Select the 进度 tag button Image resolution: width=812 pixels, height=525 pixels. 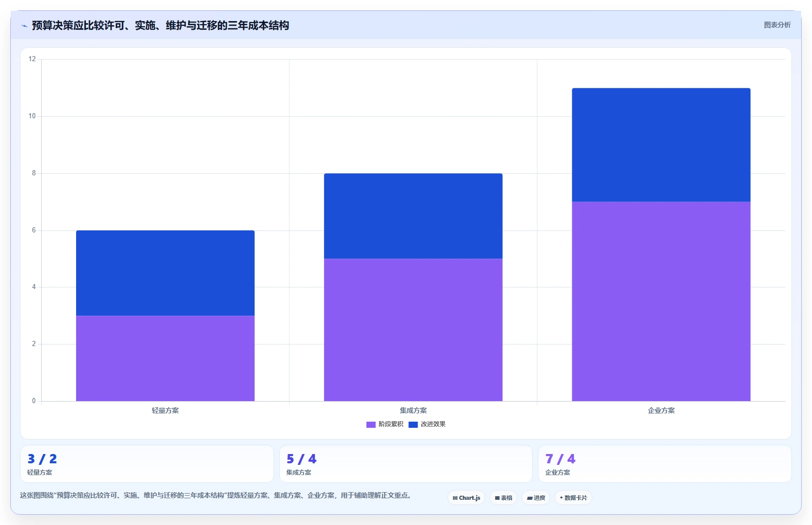coord(536,498)
